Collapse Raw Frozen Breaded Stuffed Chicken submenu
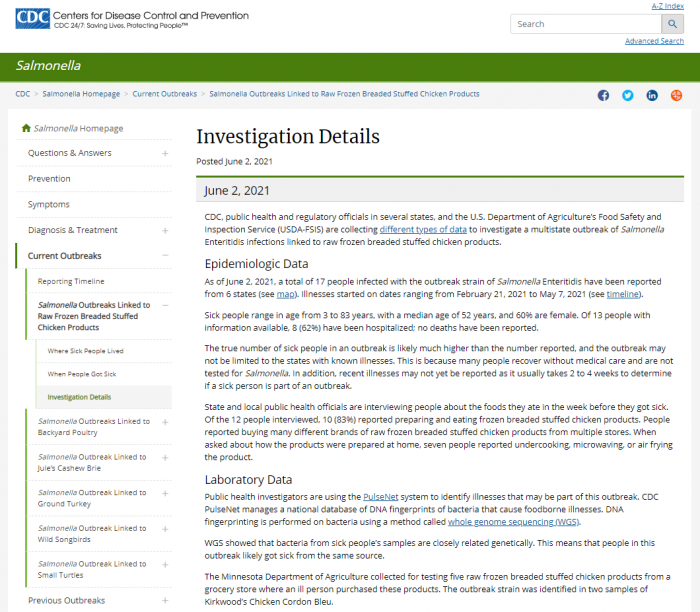 click(x=165, y=305)
